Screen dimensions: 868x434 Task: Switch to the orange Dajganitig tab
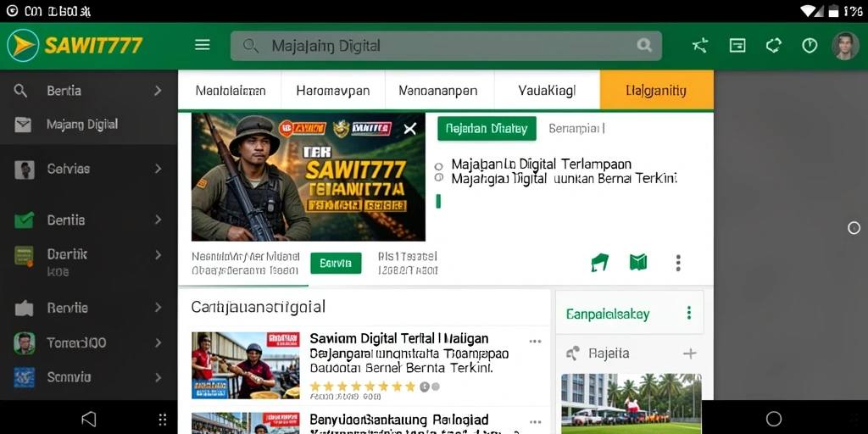(x=657, y=90)
